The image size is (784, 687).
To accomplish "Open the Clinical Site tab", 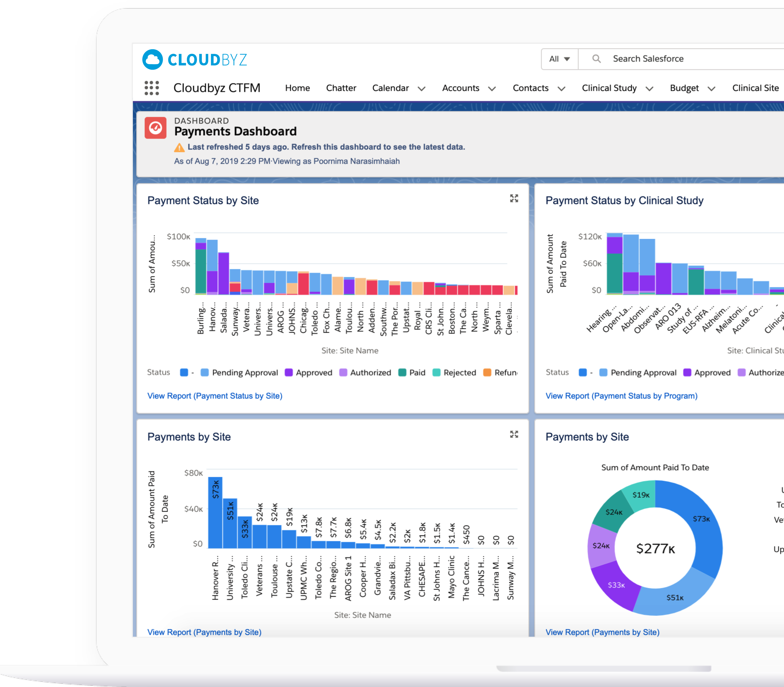I will (x=756, y=88).
